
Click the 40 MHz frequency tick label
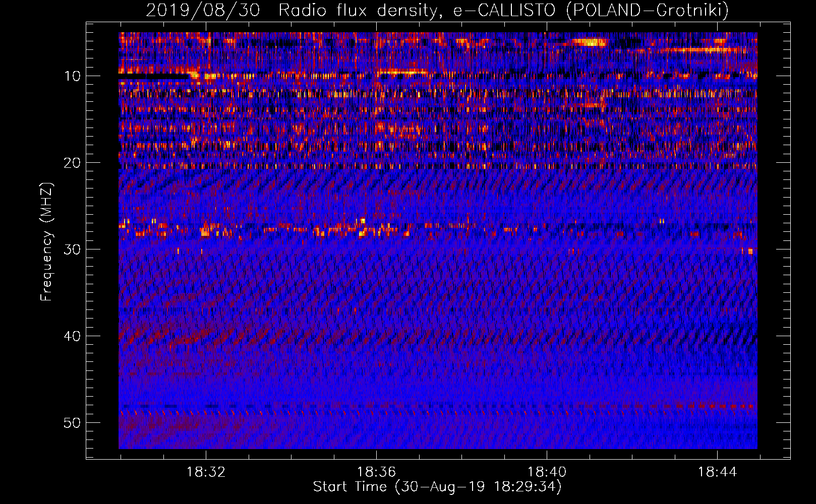72,336
